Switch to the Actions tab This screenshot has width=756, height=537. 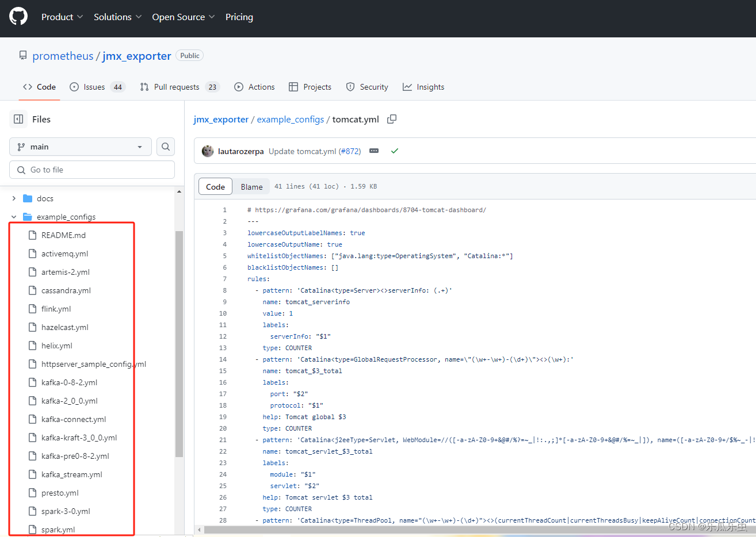click(254, 87)
